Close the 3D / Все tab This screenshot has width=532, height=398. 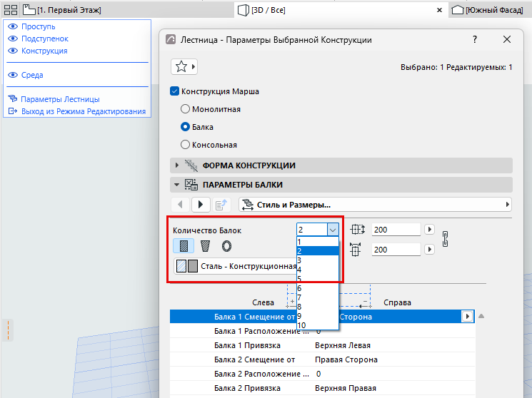(x=439, y=10)
